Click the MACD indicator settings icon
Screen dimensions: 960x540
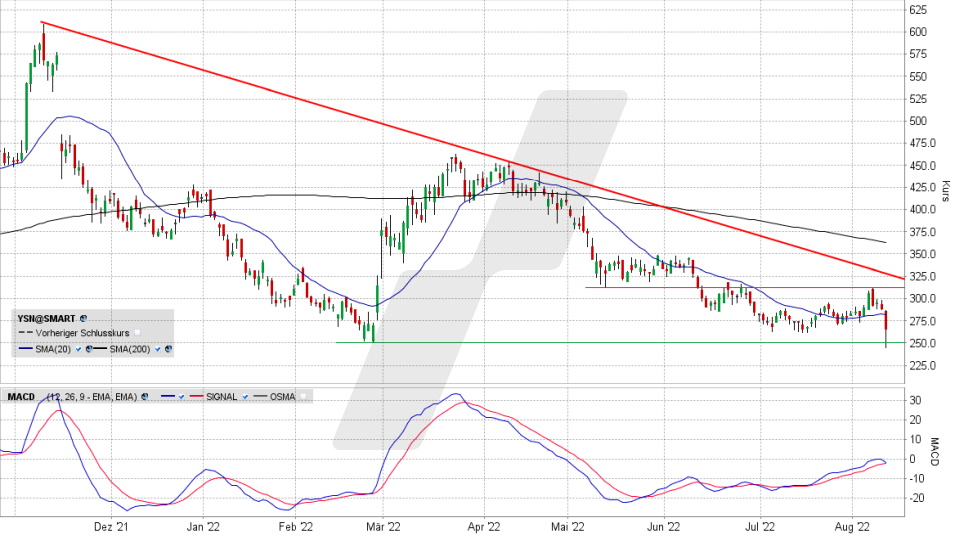click(144, 397)
